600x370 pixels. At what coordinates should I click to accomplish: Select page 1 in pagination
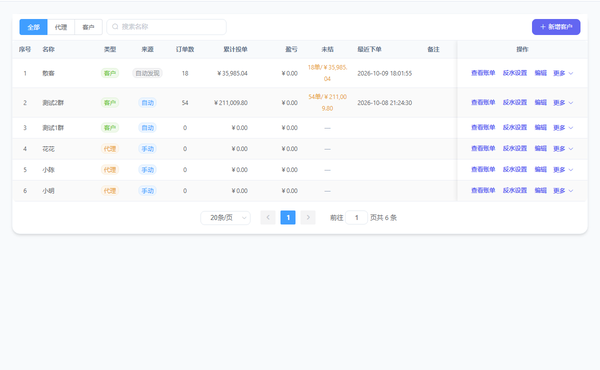point(288,218)
